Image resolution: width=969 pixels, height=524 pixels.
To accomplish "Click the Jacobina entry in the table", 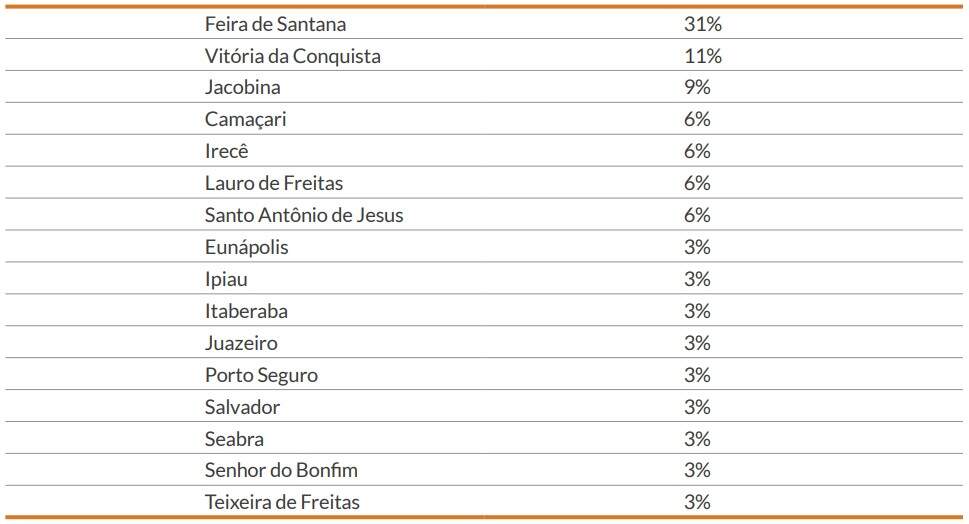I will [242, 87].
